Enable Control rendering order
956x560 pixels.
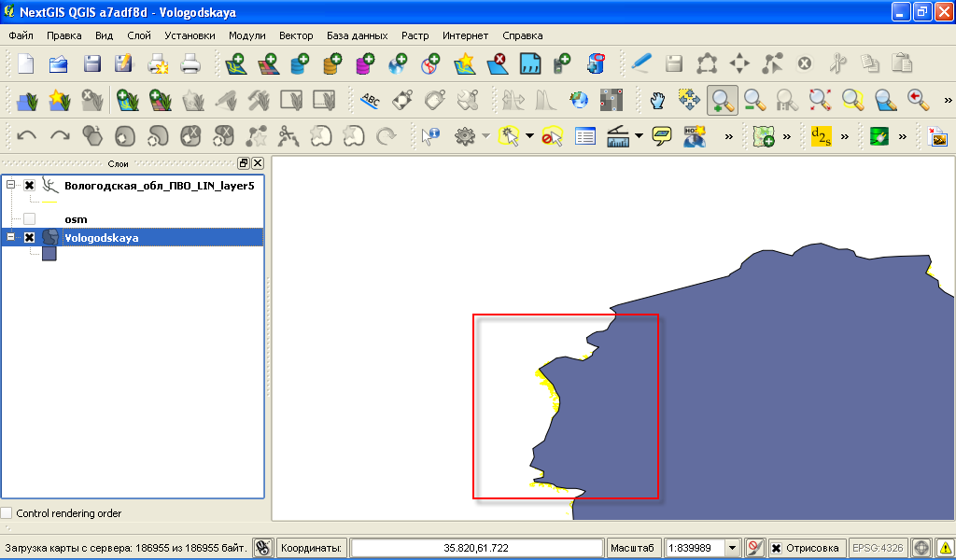pyautogui.click(x=7, y=513)
